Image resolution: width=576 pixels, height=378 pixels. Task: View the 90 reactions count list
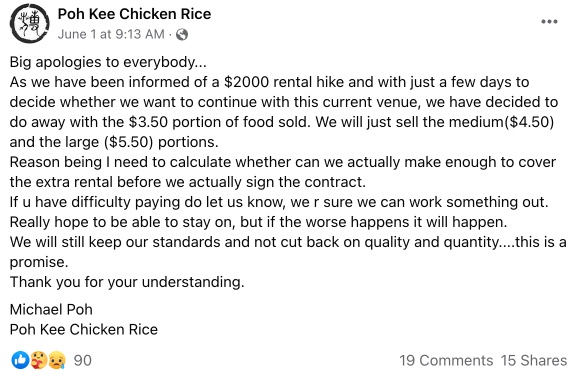coord(82,360)
